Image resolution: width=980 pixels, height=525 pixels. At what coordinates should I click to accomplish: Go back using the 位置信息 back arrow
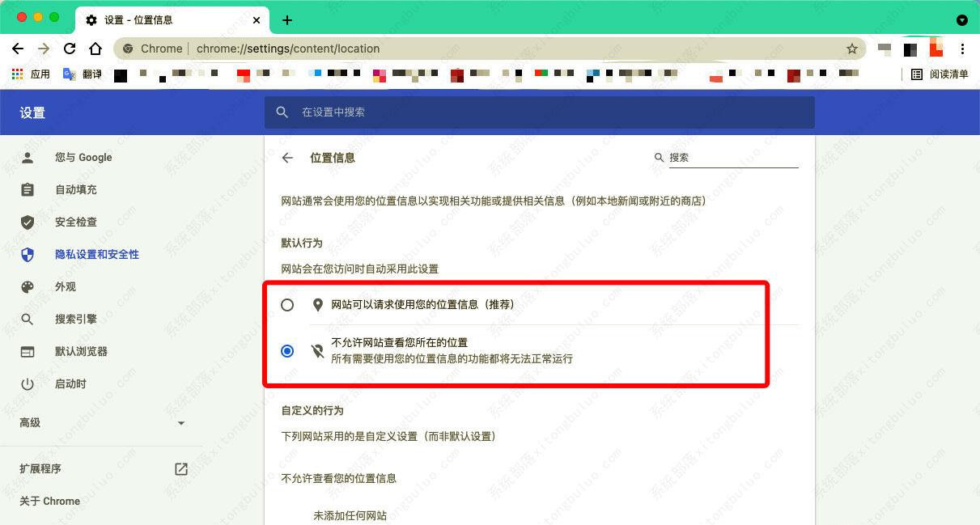click(287, 158)
